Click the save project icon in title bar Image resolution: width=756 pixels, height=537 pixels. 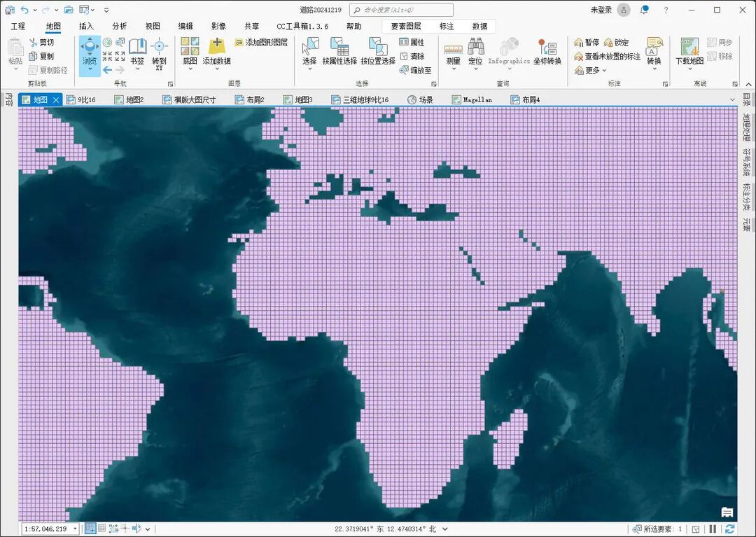point(9,10)
